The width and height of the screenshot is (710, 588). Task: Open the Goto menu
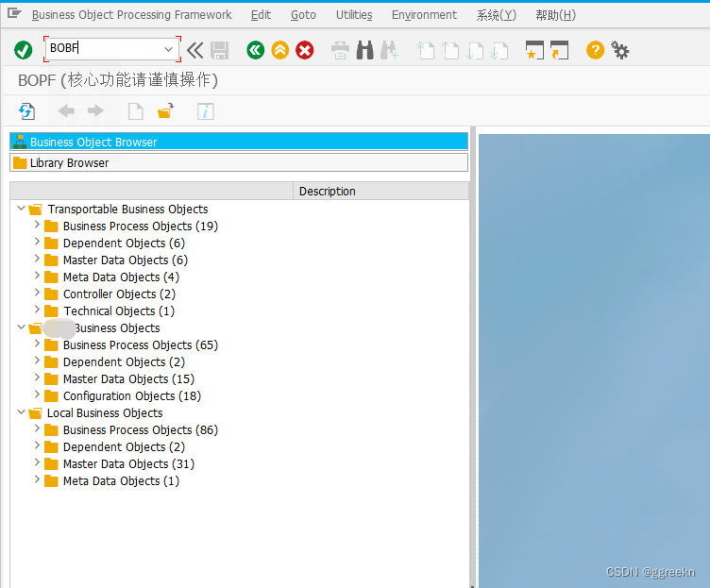[x=303, y=15]
